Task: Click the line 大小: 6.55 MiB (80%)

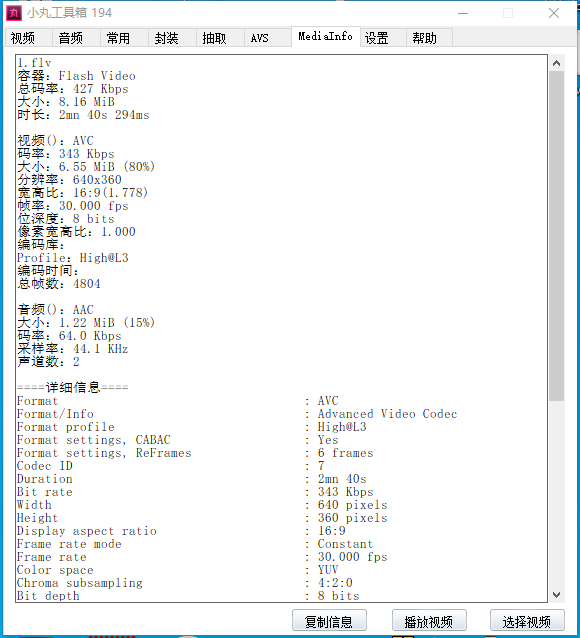Action: 86,167
